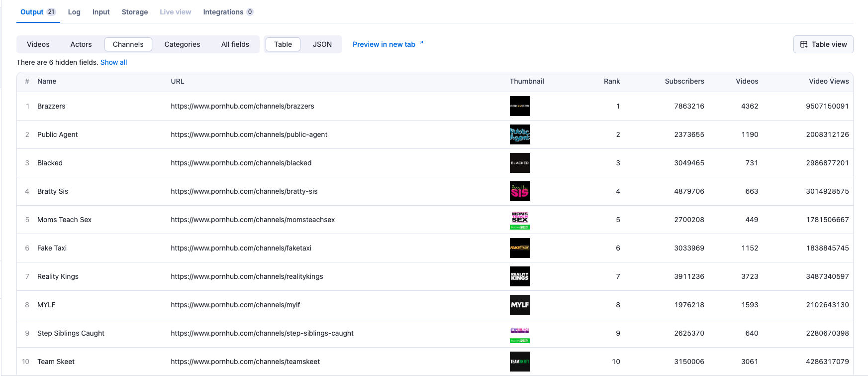Click video views value 4286317079
Screen dimensions: 868x376
828,362
